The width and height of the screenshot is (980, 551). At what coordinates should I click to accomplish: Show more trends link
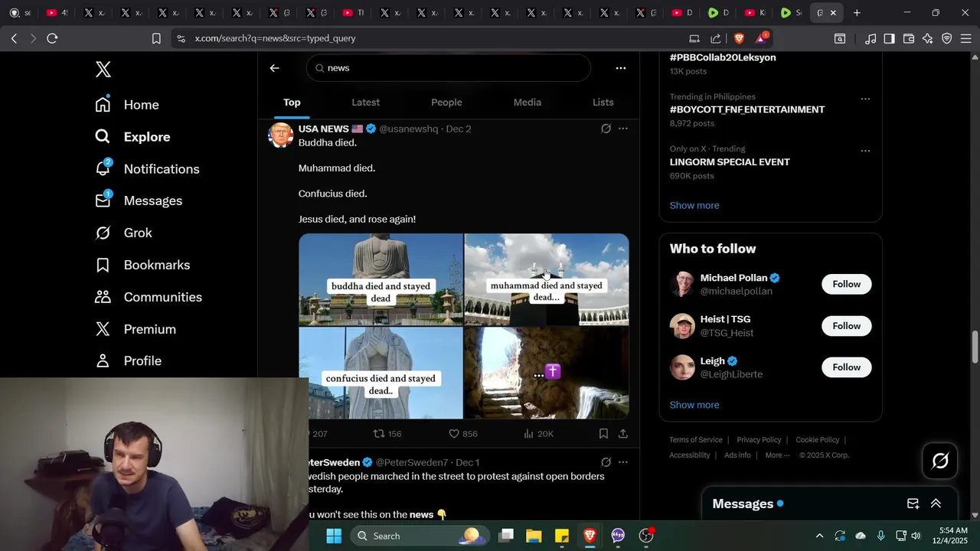click(x=694, y=205)
